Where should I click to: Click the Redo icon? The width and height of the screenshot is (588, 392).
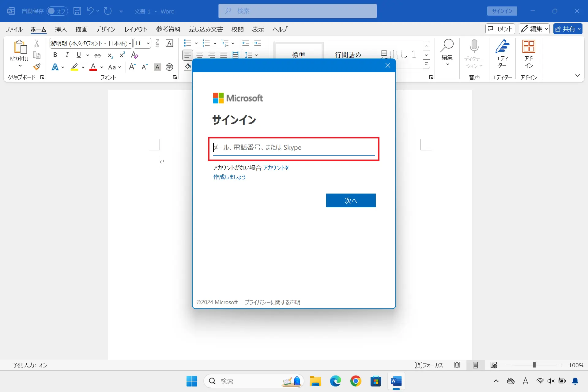[108, 11]
